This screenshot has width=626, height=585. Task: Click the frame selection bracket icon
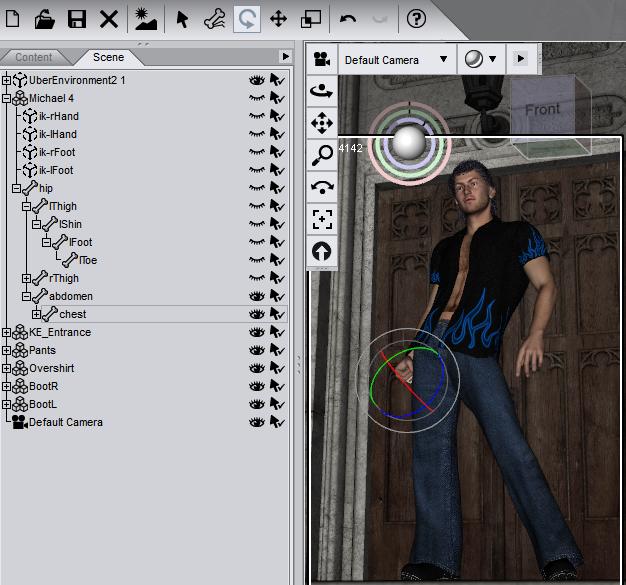[x=322, y=219]
